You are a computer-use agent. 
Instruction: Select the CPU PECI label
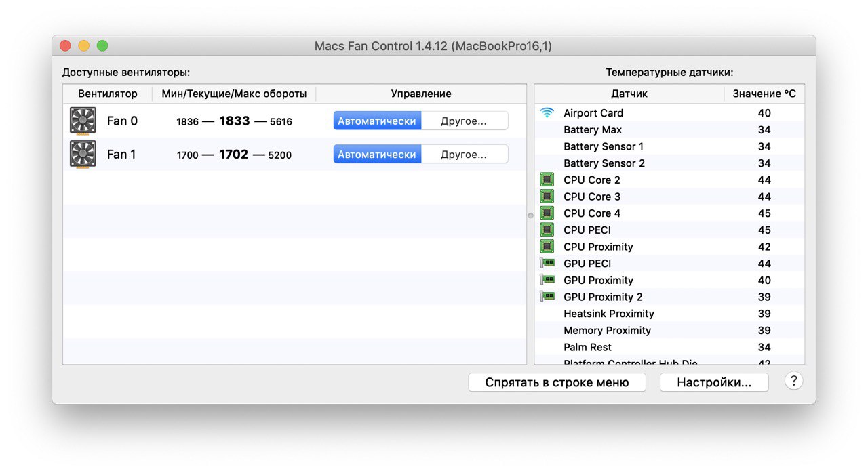[587, 230]
